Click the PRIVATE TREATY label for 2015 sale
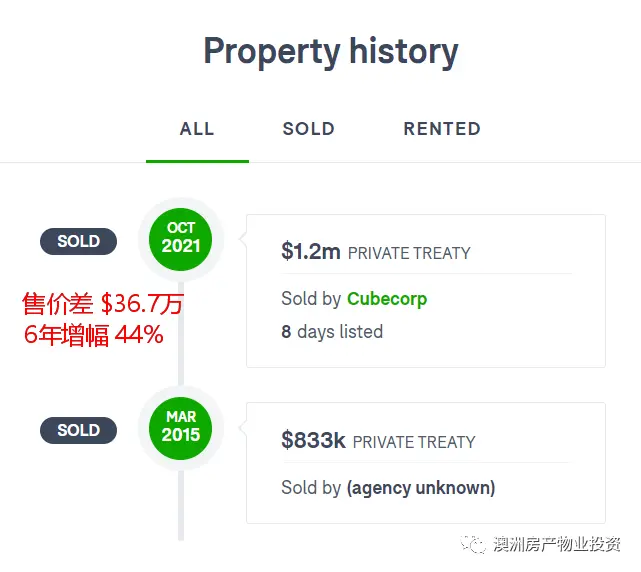Screen dimensions: 641x572 click(x=414, y=442)
